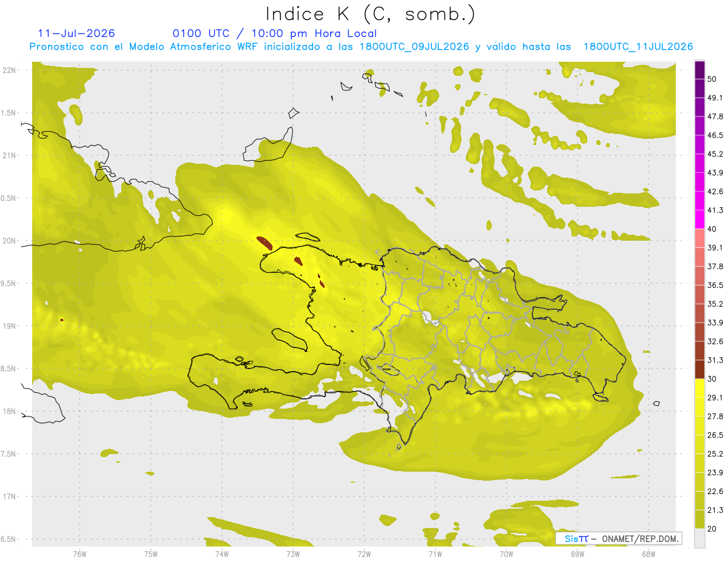
Task: Click the '21N' latitude label
Action: pyautogui.click(x=10, y=156)
